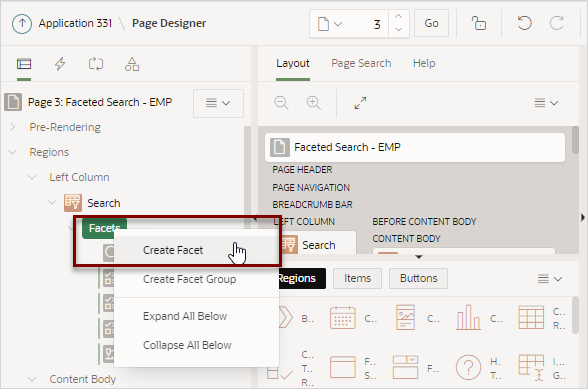
Task: Select the Search region in tree
Action: (x=104, y=203)
